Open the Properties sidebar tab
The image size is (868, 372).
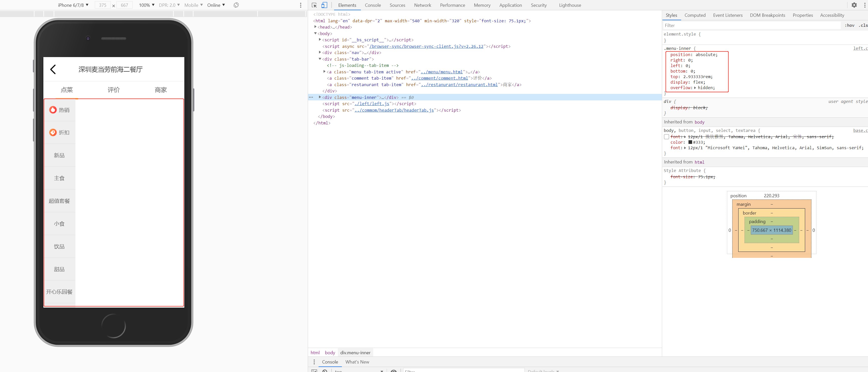click(x=803, y=15)
